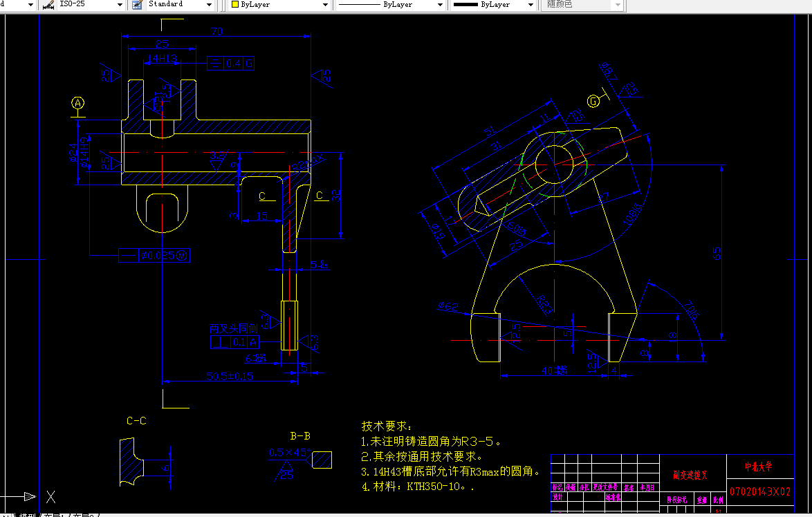Screen dimensions: 812x517
Task: Expand the ISO-25 dimension style dropdown
Action: click(119, 5)
